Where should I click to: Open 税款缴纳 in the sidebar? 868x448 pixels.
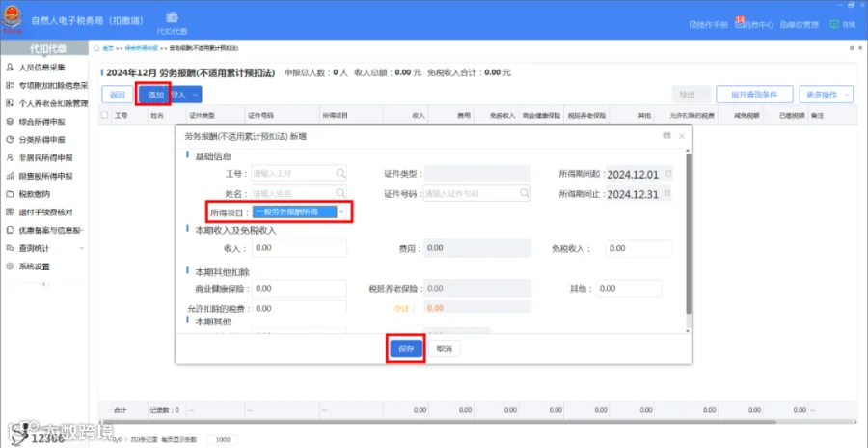pyautogui.click(x=35, y=194)
